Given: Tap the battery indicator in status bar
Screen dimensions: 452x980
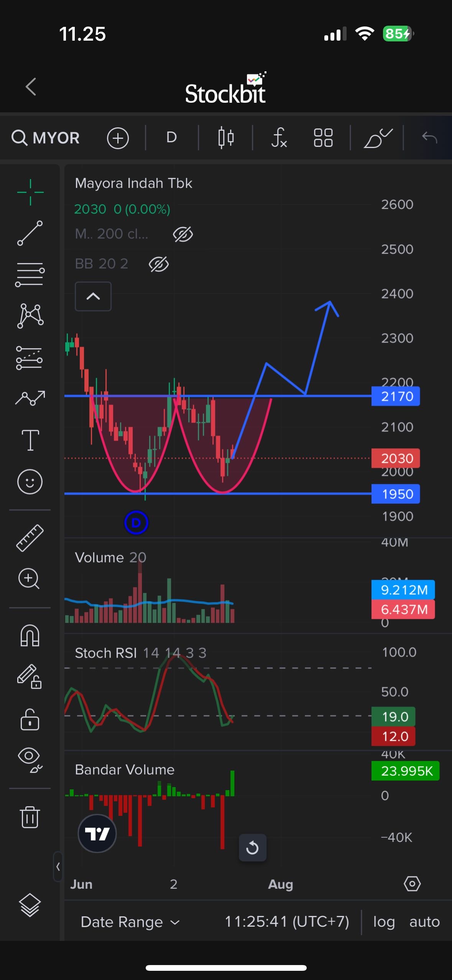Looking at the screenshot, I should point(398,34).
